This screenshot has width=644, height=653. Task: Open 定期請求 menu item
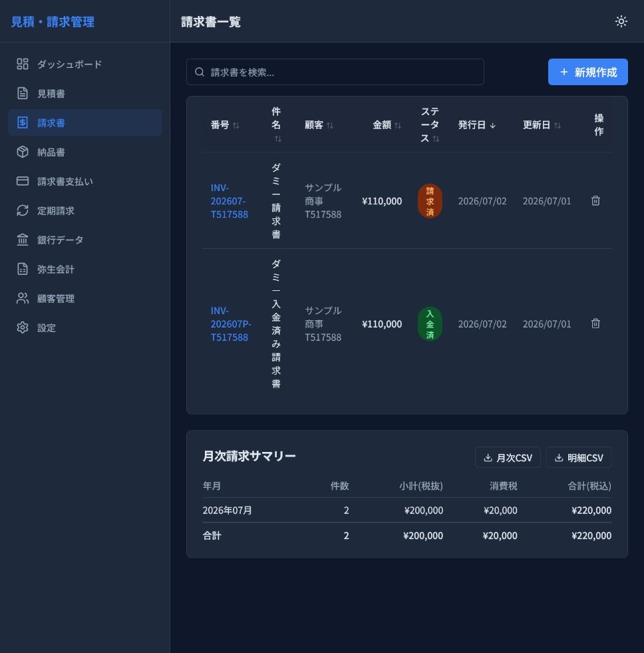(x=85, y=210)
